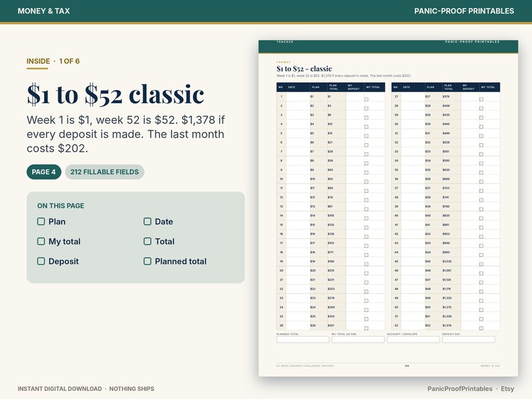Open the tracker page preview thumbnail
This screenshot has width=532, height=399.
tap(388, 208)
